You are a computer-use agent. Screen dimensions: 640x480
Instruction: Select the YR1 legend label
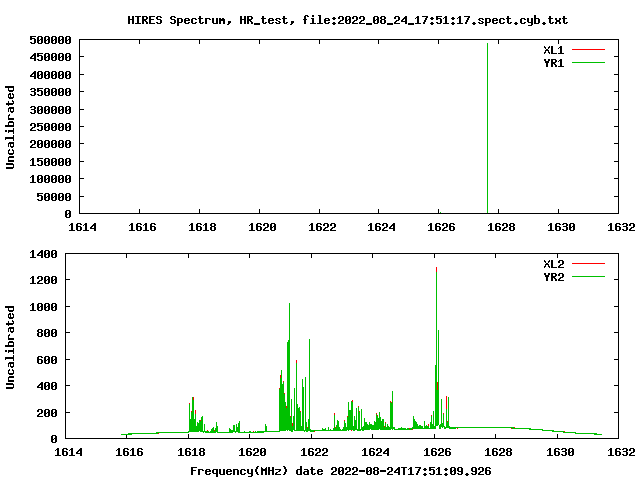(553, 63)
